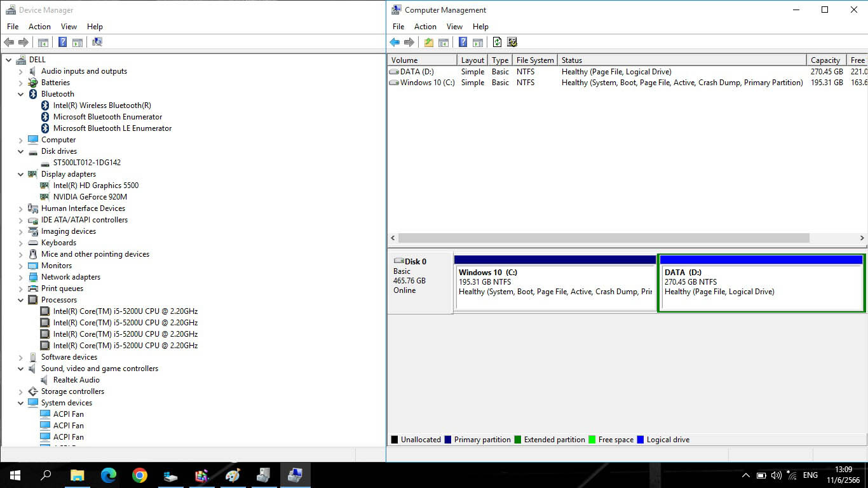Sort by Volume column header
This screenshot has height=488, width=868.
click(x=422, y=60)
